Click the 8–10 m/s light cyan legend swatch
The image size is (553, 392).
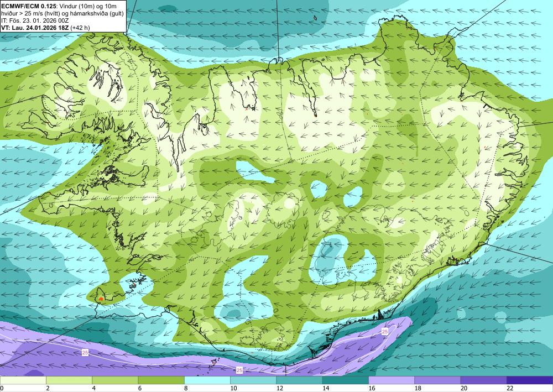(207, 380)
